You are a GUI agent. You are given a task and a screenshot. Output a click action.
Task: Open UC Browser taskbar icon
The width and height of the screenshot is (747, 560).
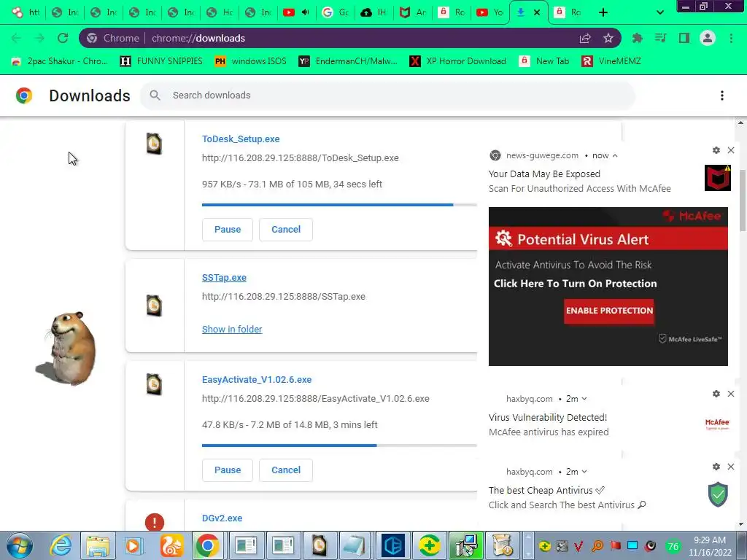[x=171, y=545]
